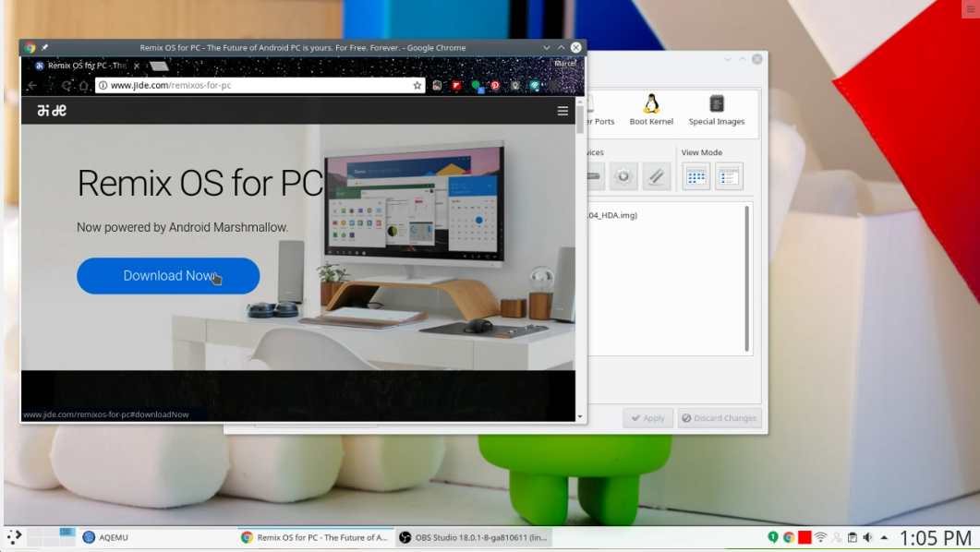
Task: Switch to OBS Studio in the taskbar
Action: [x=474, y=537]
